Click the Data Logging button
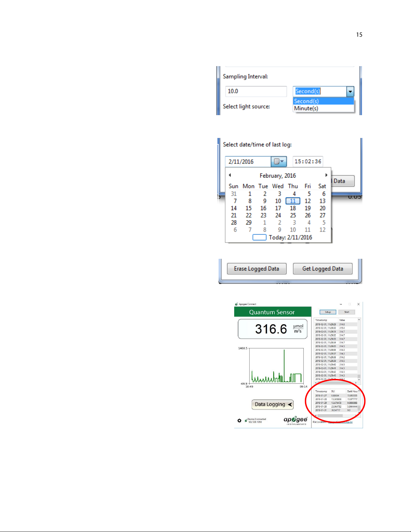 272,404
